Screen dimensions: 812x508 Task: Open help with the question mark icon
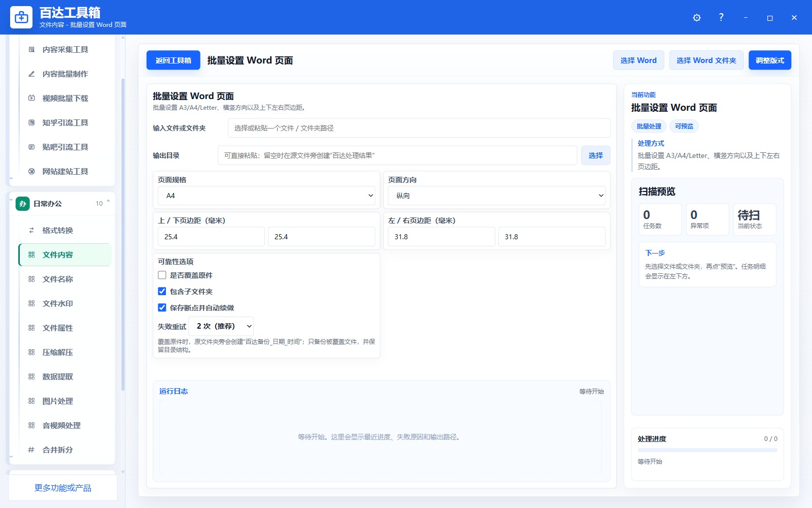click(x=721, y=17)
